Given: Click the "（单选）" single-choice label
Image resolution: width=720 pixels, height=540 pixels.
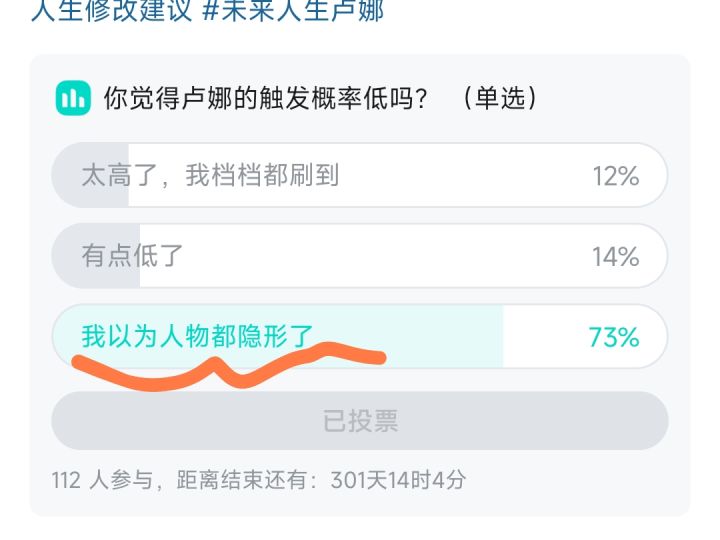Looking at the screenshot, I should pyautogui.click(x=500, y=98).
